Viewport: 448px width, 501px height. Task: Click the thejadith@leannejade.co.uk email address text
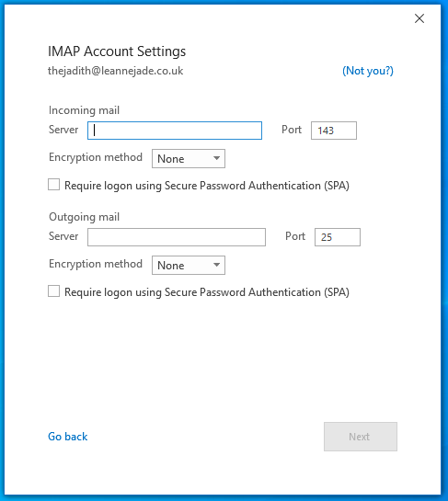click(115, 71)
